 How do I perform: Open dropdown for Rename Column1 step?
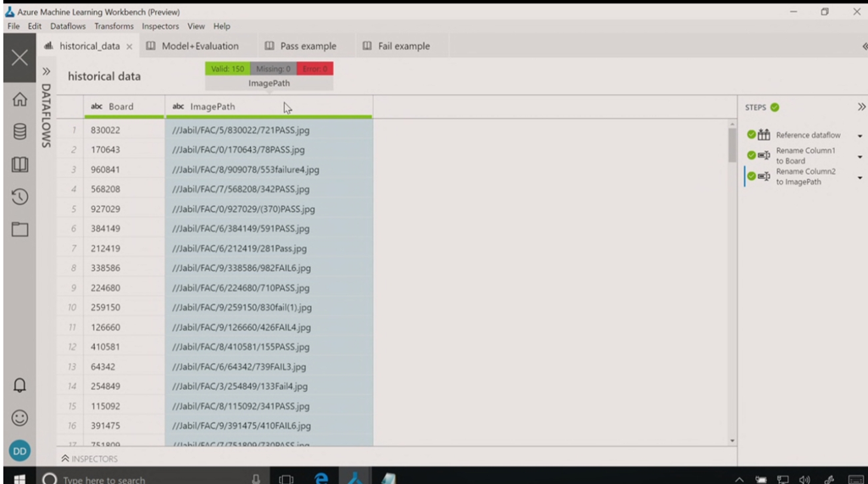pos(860,157)
